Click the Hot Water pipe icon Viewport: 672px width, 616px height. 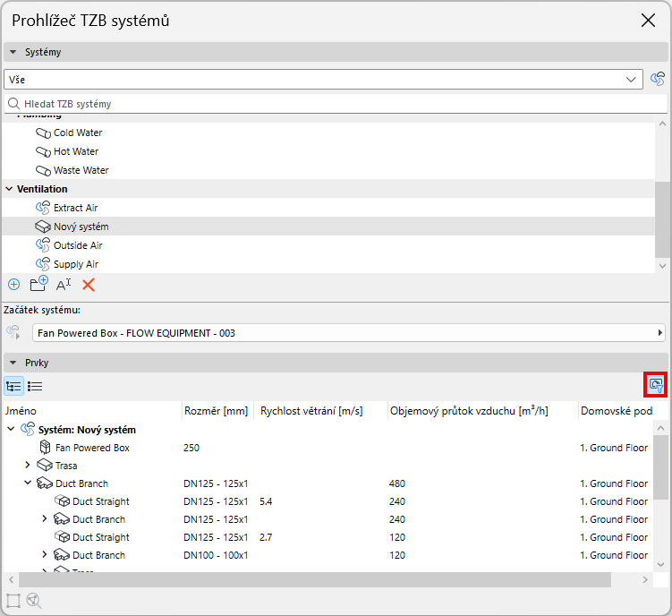click(43, 152)
